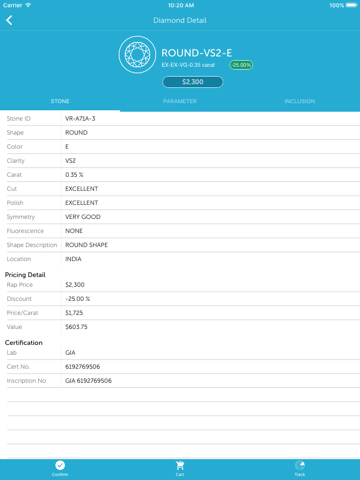The image size is (360, 480).
Task: Select the Cut value EXCELLENT
Action: tap(81, 189)
